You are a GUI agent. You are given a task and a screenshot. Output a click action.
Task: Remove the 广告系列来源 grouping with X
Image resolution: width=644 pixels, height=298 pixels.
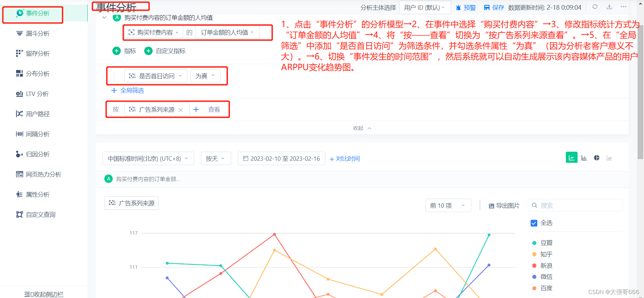click(181, 110)
